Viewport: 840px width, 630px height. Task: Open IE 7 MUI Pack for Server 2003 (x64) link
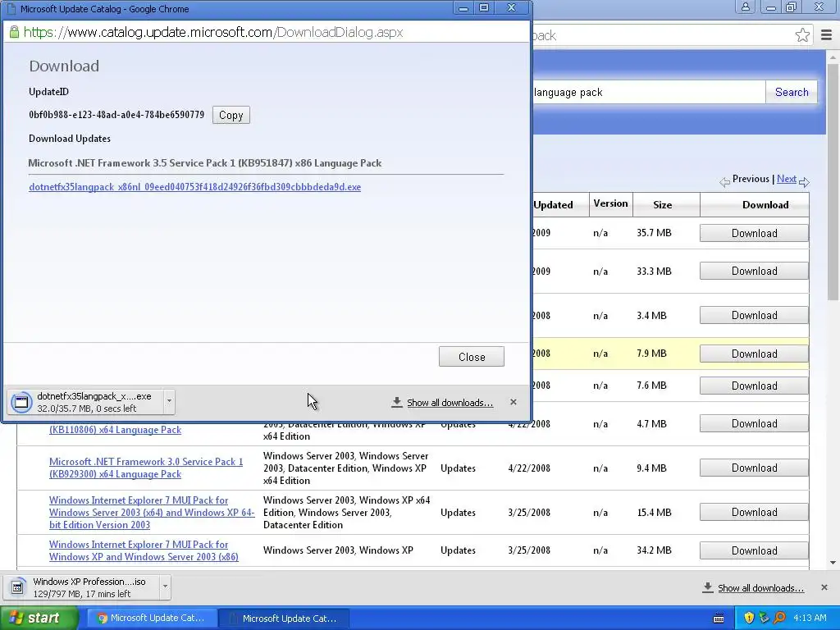152,512
